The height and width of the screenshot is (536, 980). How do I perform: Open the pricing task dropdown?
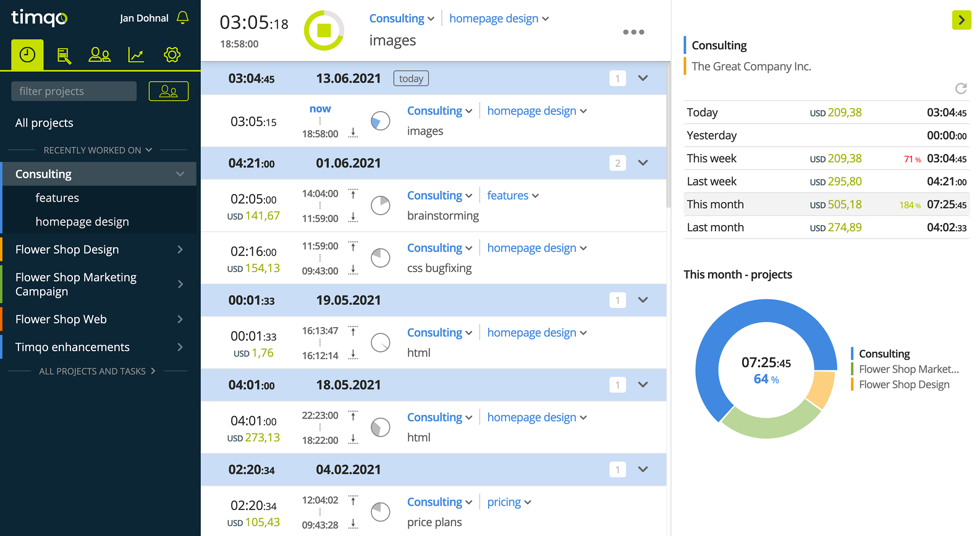click(509, 502)
